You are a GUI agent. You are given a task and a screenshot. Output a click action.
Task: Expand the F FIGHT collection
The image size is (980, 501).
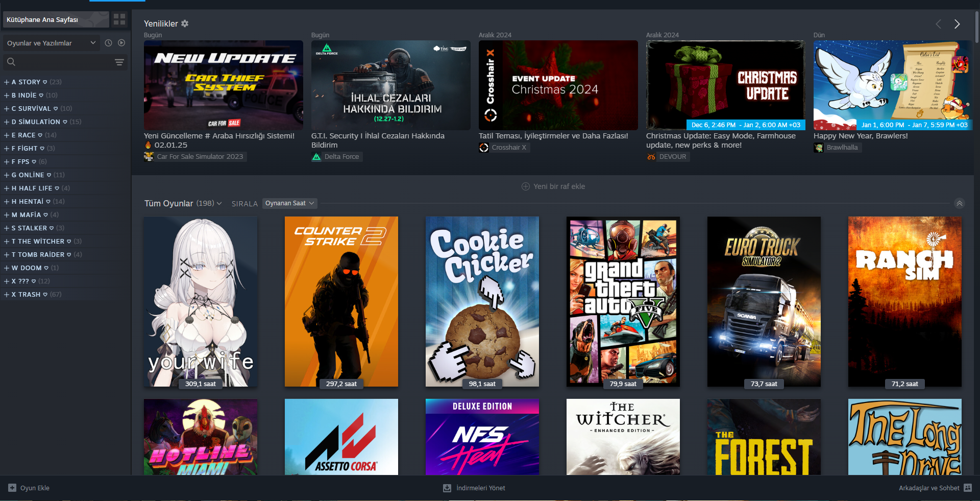click(7, 148)
